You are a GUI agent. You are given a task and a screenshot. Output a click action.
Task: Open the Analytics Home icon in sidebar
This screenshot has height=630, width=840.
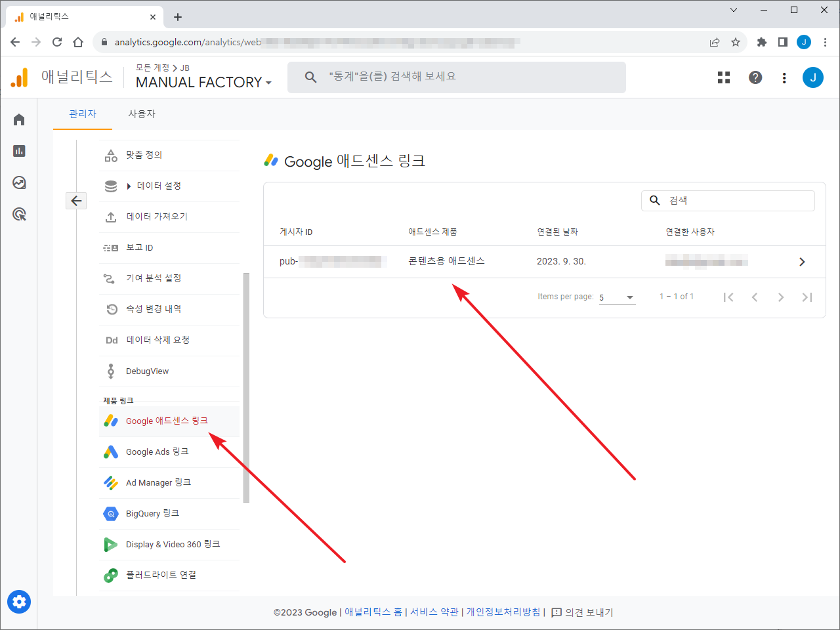point(19,119)
